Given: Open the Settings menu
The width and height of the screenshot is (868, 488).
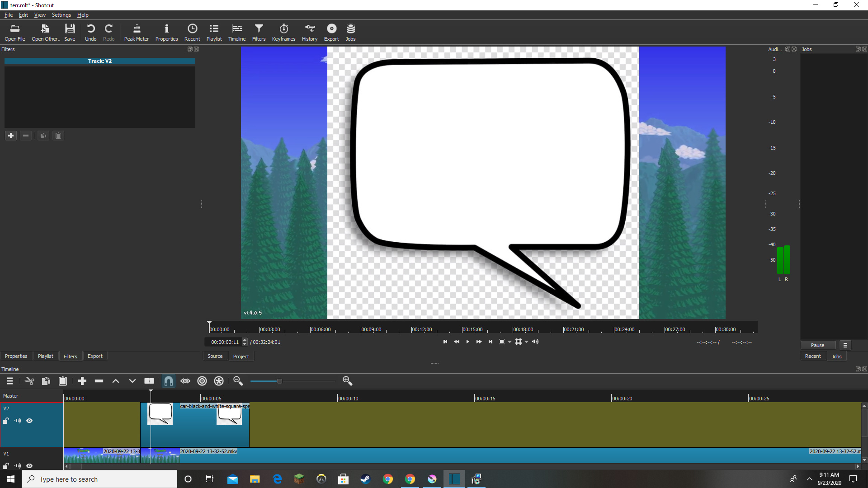Looking at the screenshot, I should tap(61, 15).
